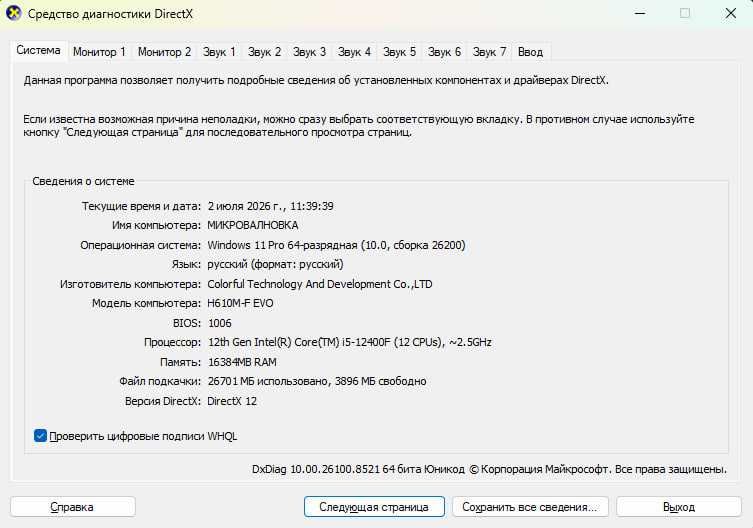Screen dimensions: 753x528
Task: Switch to the Монитор 1 tab
Action: point(99,52)
